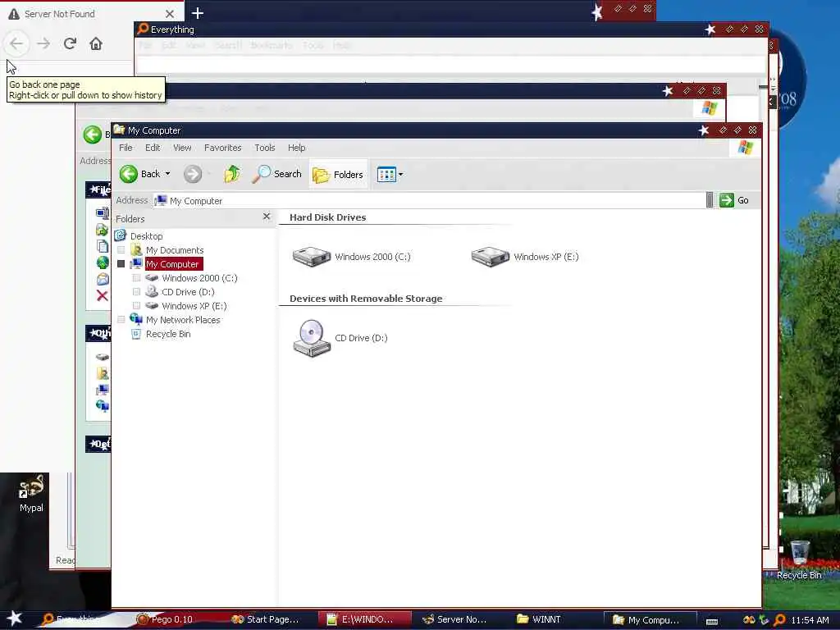Select Recycle Bin in the folder tree
The width and height of the screenshot is (840, 630).
[x=168, y=334]
